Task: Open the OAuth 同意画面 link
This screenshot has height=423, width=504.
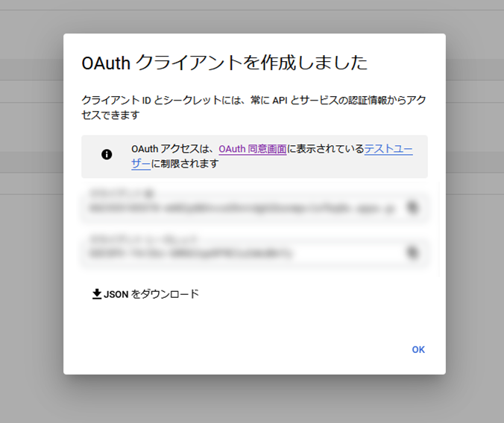Action: click(x=253, y=149)
